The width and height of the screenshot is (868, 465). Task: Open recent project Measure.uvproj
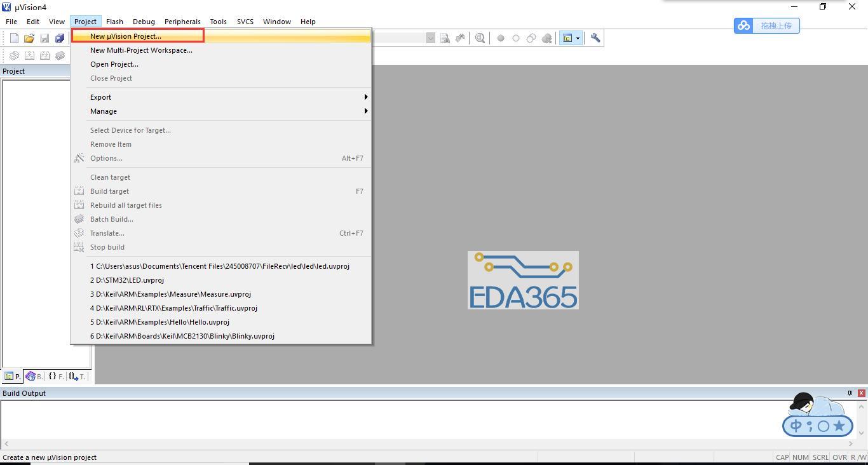(x=221, y=294)
